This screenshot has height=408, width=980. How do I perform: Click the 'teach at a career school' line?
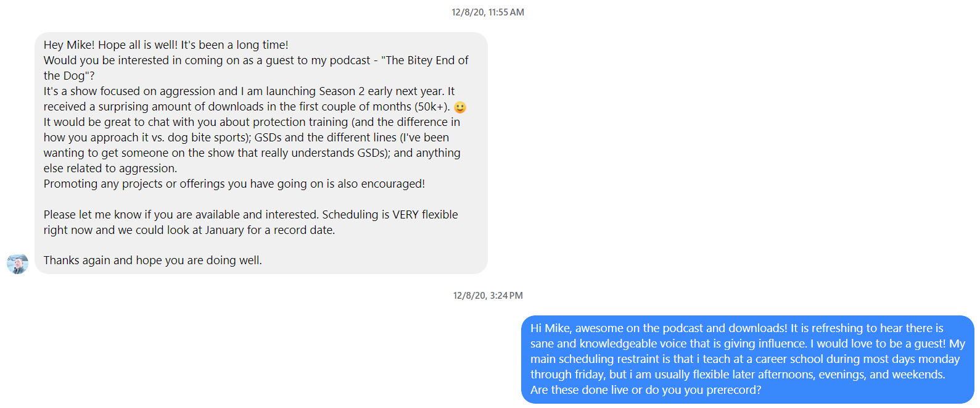[745, 359]
